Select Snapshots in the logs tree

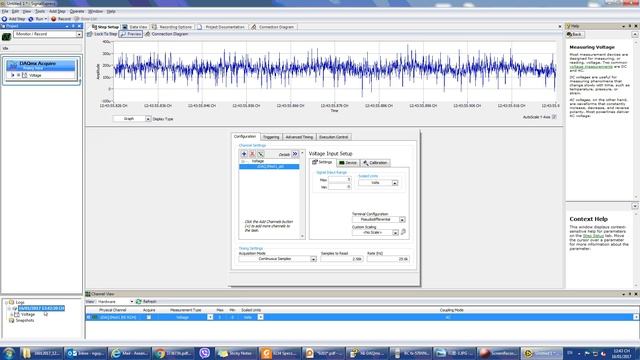[x=24, y=320]
